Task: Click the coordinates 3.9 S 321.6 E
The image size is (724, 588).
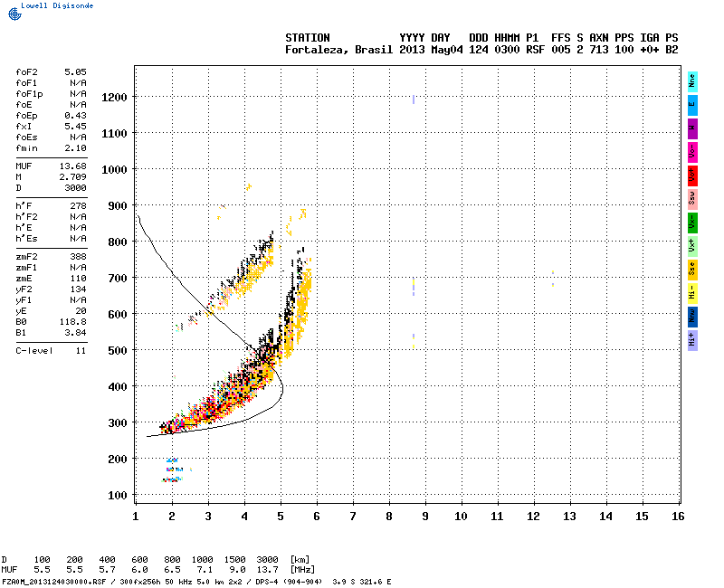Action: pyautogui.click(x=361, y=582)
